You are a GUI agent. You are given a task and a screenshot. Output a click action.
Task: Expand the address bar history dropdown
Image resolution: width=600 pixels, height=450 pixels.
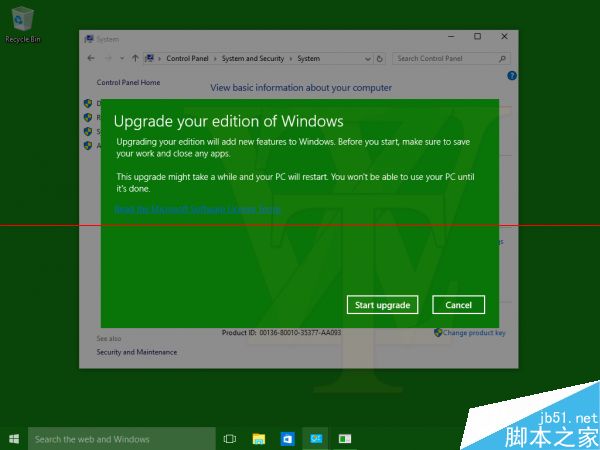pyautogui.click(x=367, y=59)
